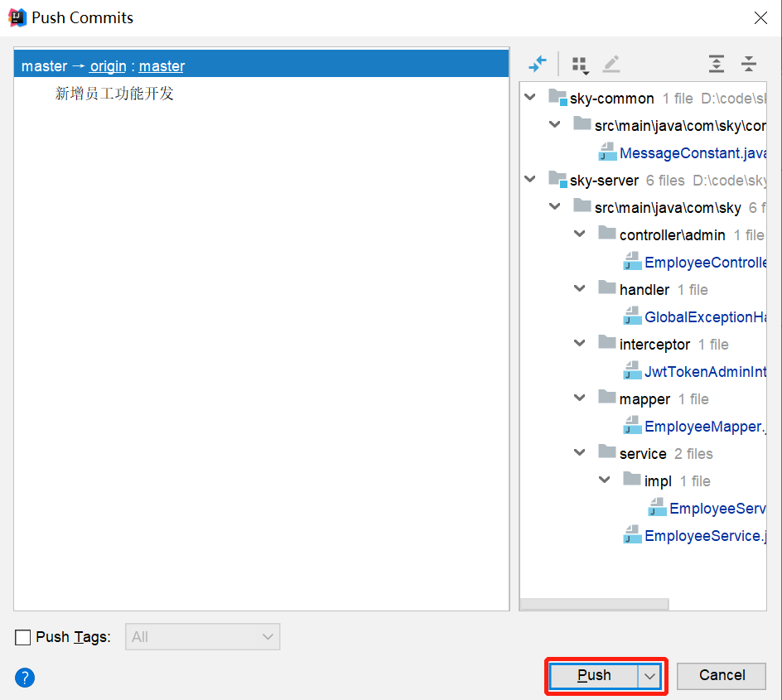Viewport: 782px width, 700px height.
Task: Collapse the service folder node
Action: coord(580,453)
